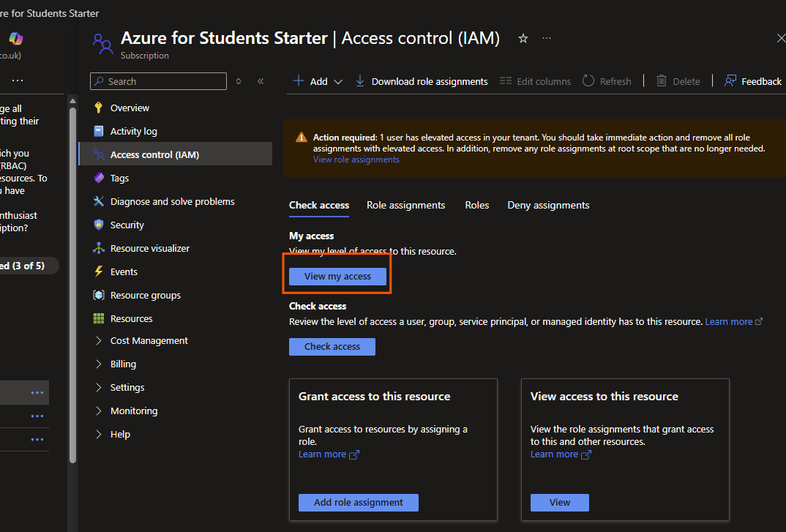Click the (3 of 5) progress pill
The height and width of the screenshot is (532, 786).
click(28, 266)
